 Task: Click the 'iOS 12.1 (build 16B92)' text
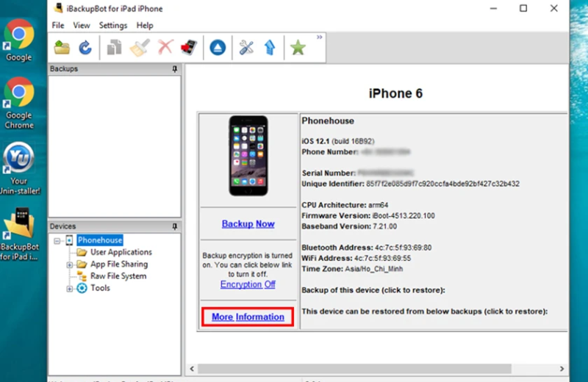(338, 141)
